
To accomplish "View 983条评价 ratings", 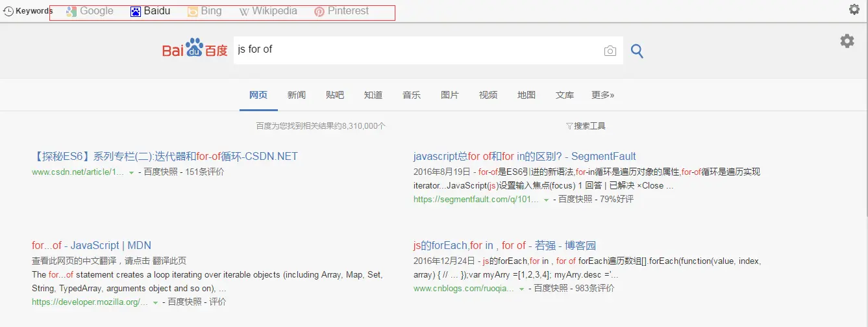I will 595,288.
